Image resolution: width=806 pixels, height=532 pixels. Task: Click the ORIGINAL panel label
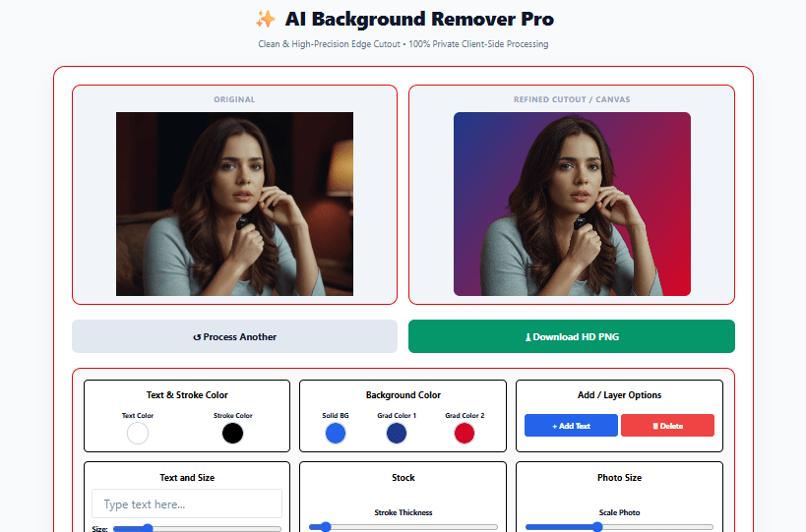[x=234, y=99]
